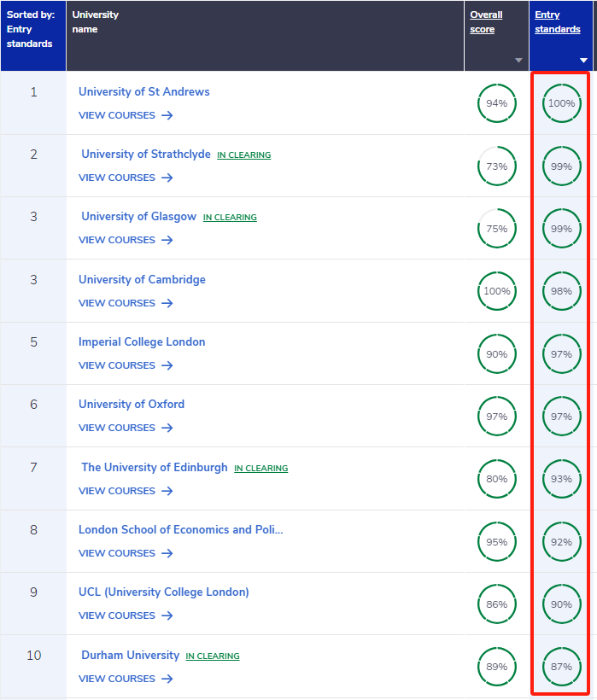Screen dimensions: 597x700
Task: Click the 'Sorted by: Entry standards' header
Action: [33, 36]
